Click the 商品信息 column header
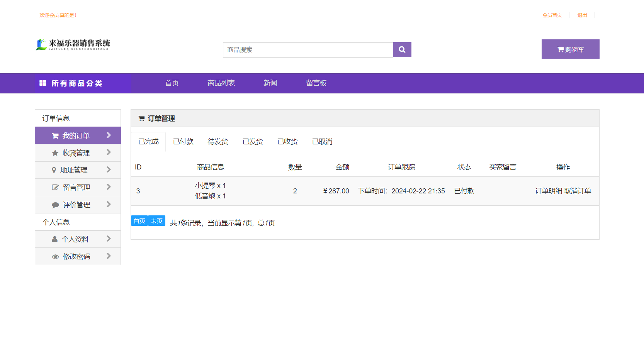This screenshot has height=347, width=644. [x=211, y=167]
